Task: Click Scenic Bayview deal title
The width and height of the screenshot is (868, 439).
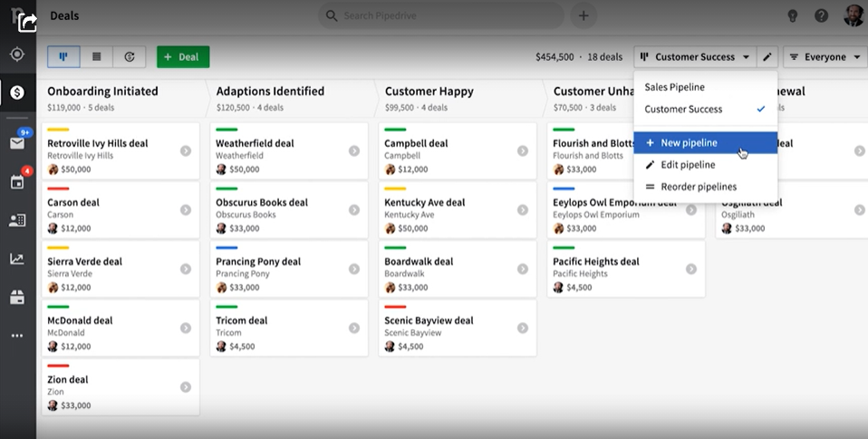Action: [x=429, y=320]
